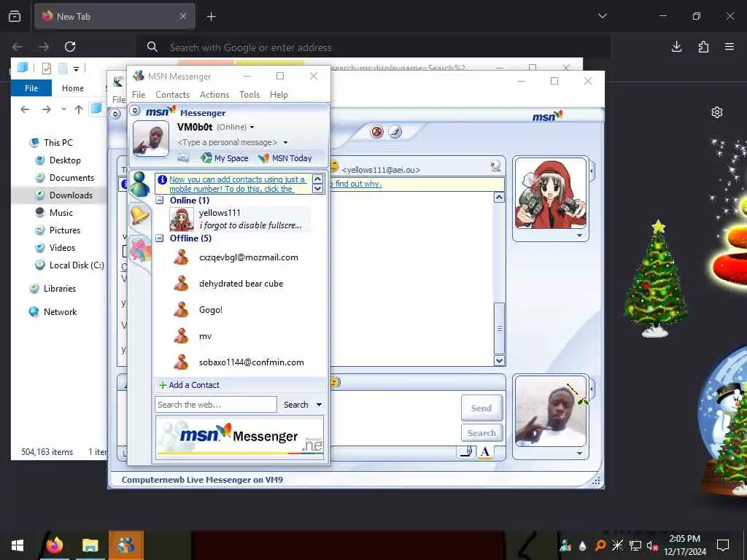Image resolution: width=747 pixels, height=560 pixels.
Task: Click the Send button in chat window
Action: point(481,408)
